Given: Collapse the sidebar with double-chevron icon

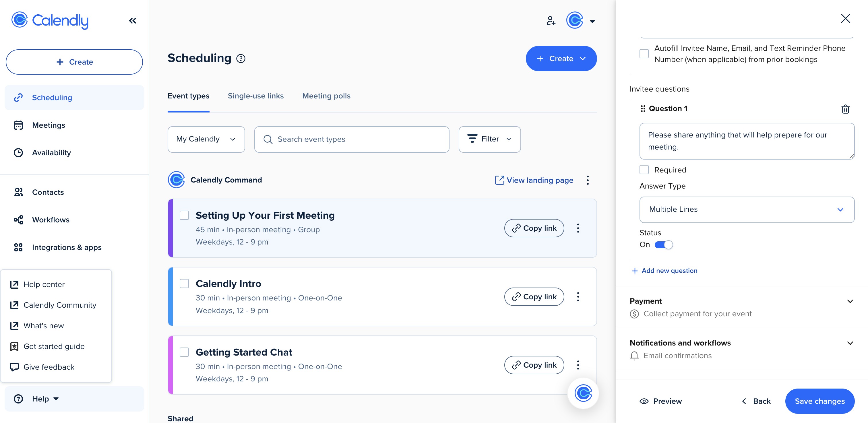Looking at the screenshot, I should (x=132, y=21).
